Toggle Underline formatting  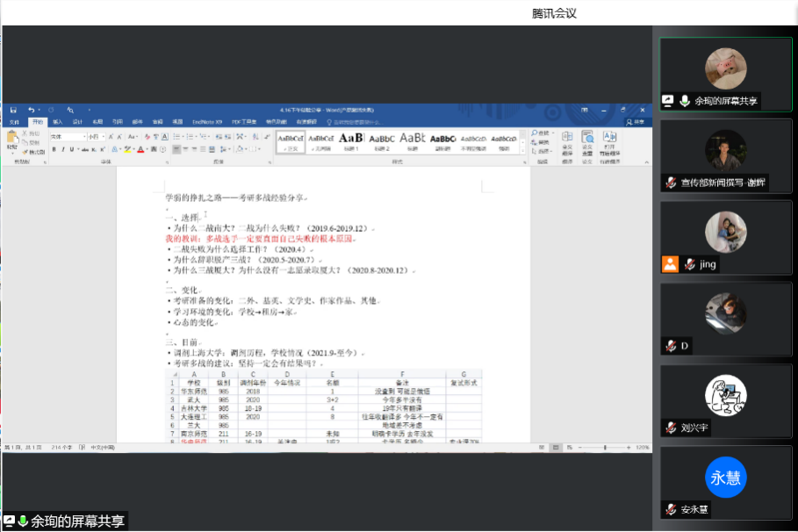coord(71,149)
